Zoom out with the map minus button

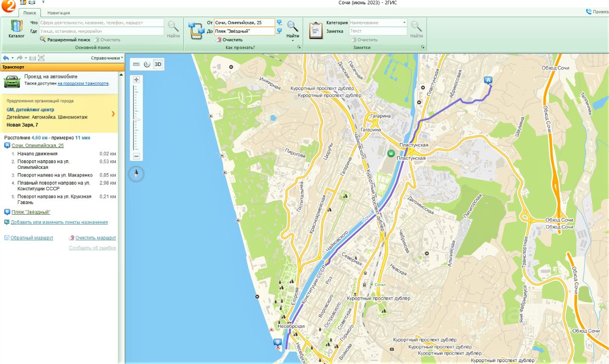click(137, 156)
